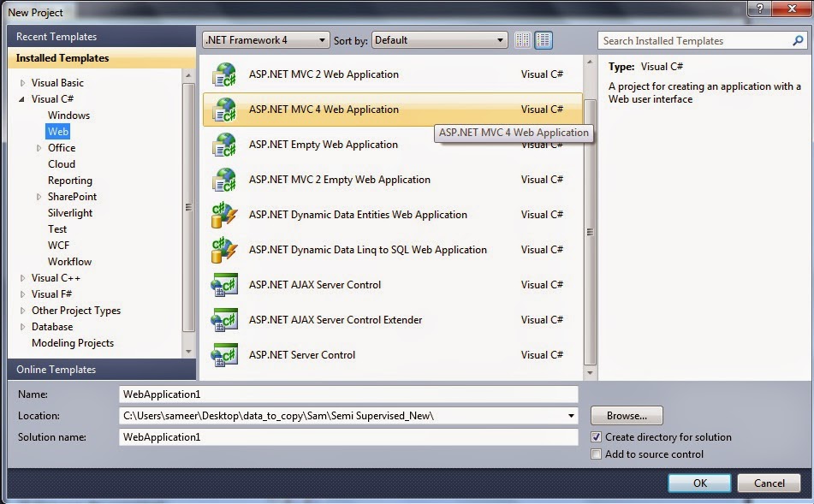Image resolution: width=814 pixels, height=504 pixels.
Task: Expand the Visual F# tree node
Action: (x=22, y=294)
